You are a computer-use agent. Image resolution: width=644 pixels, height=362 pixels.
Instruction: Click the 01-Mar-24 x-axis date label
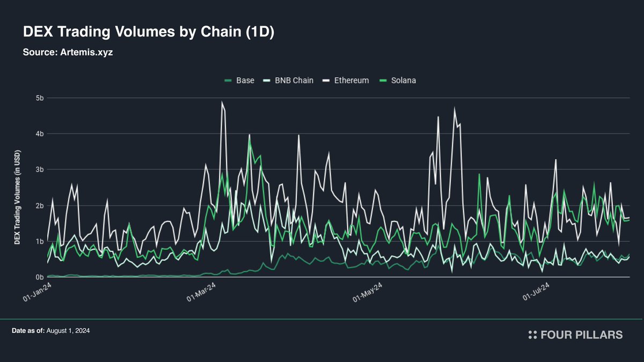pyautogui.click(x=201, y=293)
